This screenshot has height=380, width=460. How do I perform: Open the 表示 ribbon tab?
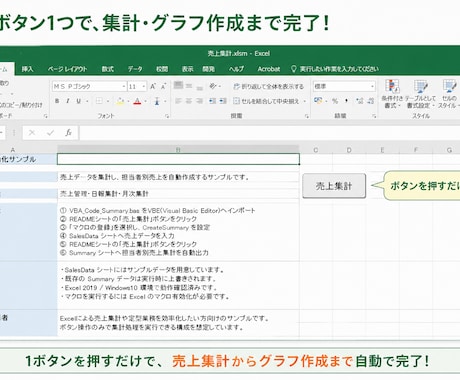(187, 69)
